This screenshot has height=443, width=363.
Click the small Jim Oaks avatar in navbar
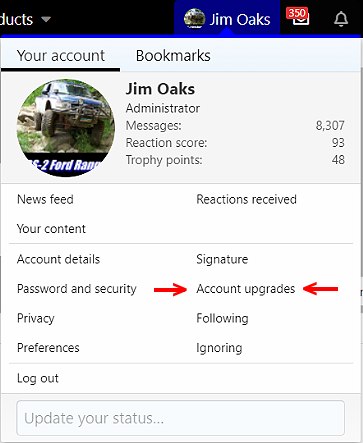(x=194, y=19)
